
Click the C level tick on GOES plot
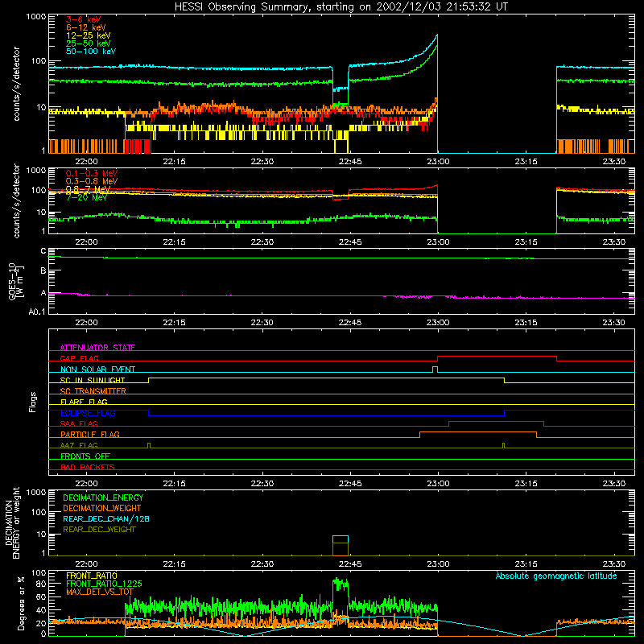(x=43, y=251)
